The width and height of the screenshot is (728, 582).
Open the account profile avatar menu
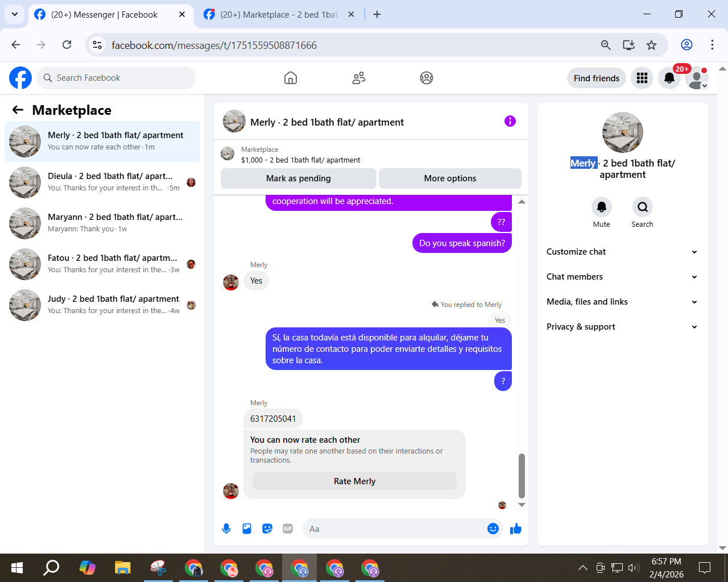point(697,78)
